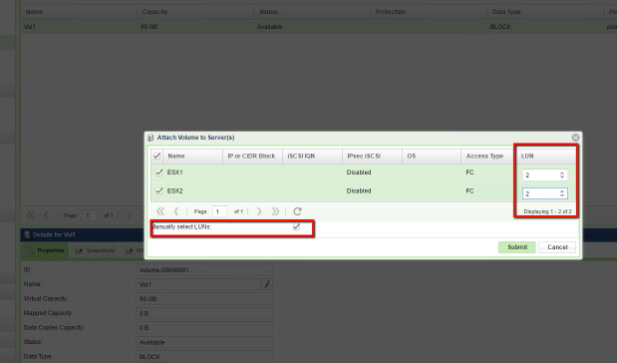Sort background volumes by Capacity column

(x=195, y=12)
